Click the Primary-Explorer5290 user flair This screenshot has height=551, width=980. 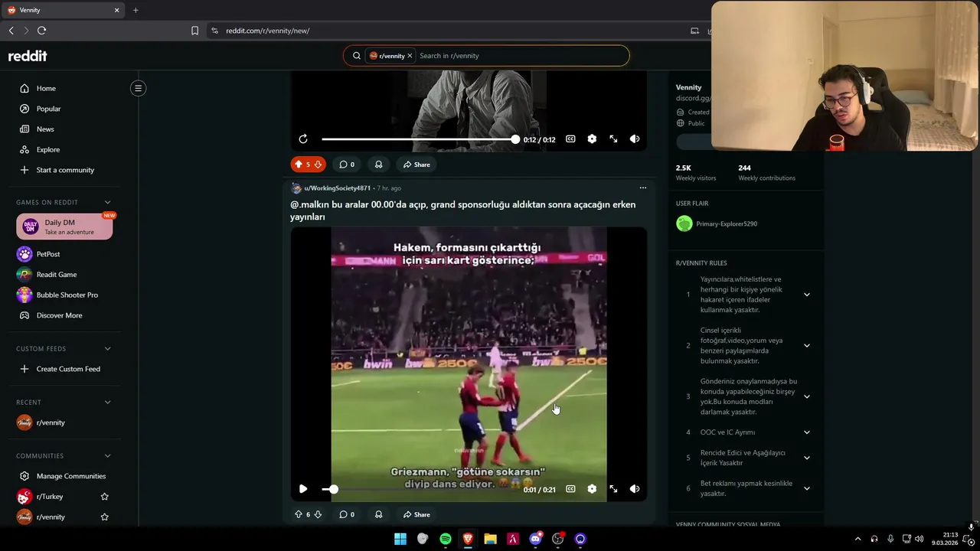pyautogui.click(x=717, y=223)
